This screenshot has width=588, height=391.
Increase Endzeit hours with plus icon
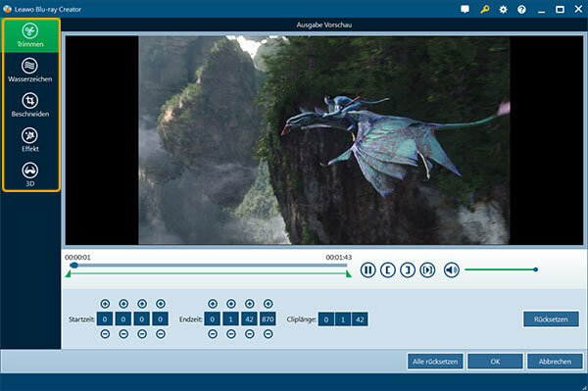click(x=213, y=304)
